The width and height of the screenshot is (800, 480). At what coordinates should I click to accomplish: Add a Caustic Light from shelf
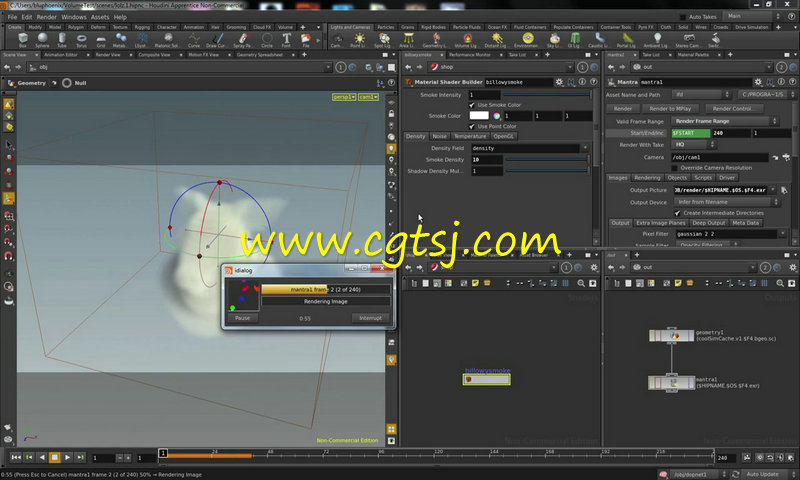tap(599, 40)
